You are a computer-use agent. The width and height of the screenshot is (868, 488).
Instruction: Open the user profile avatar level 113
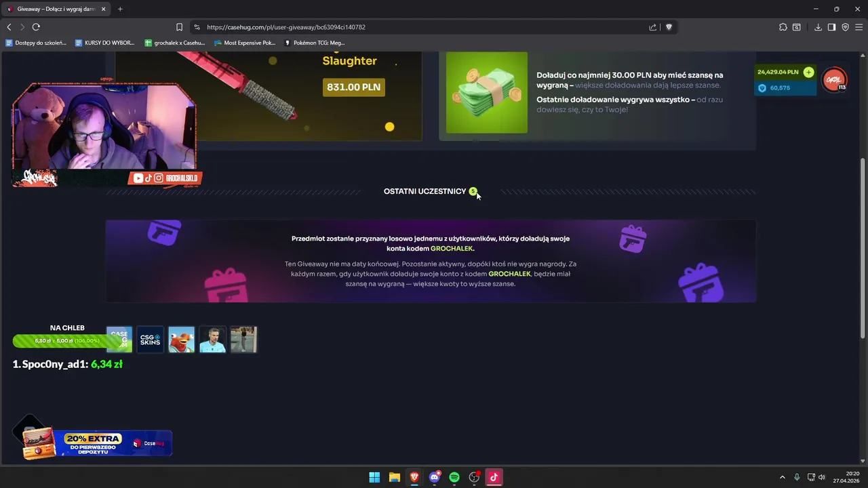835,80
